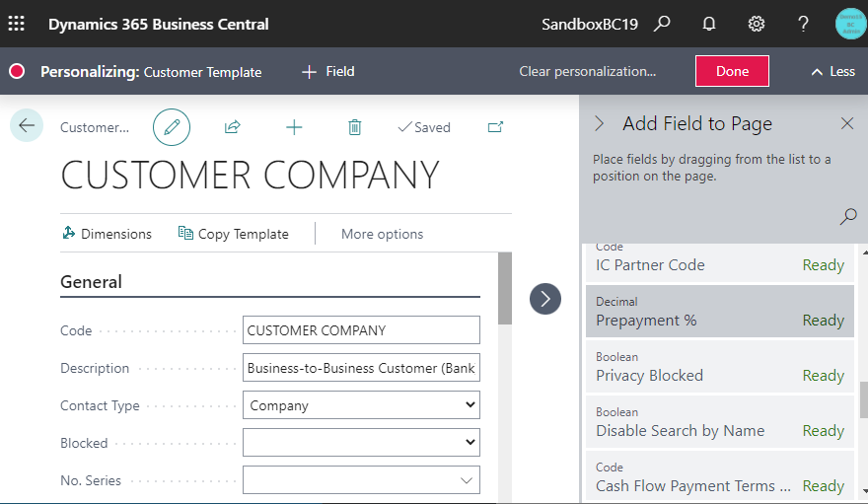
Task: Collapse Add Field pane with chevron
Action: pyautogui.click(x=600, y=123)
